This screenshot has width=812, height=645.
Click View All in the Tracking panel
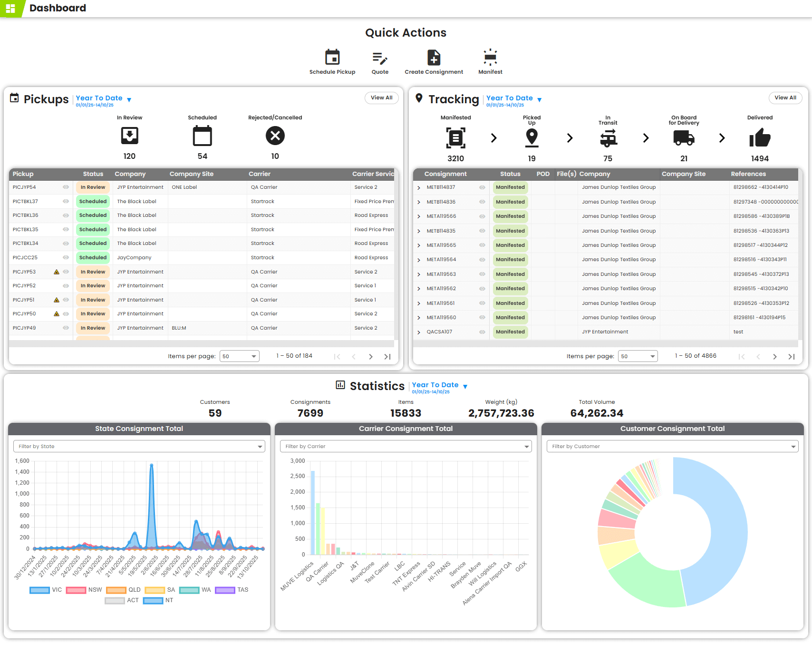click(785, 98)
